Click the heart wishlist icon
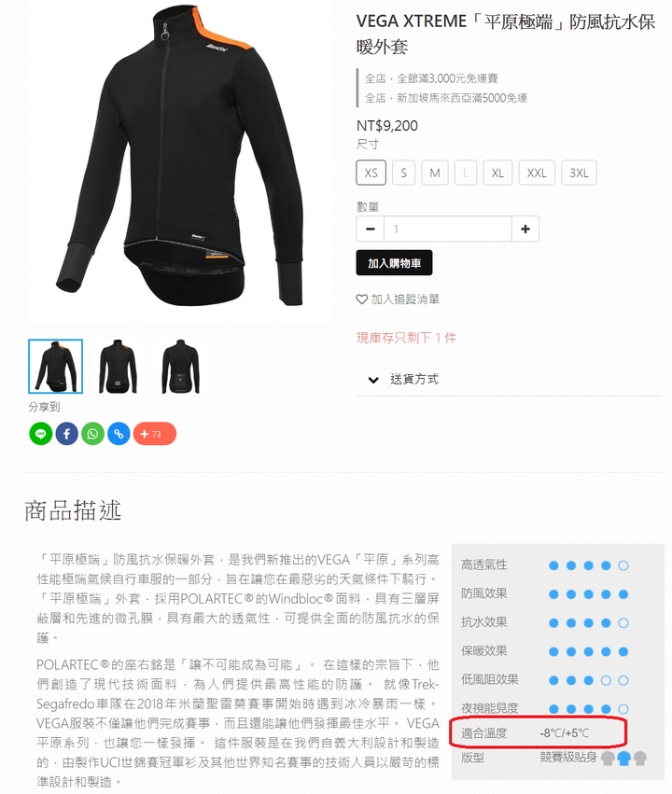 click(x=361, y=299)
